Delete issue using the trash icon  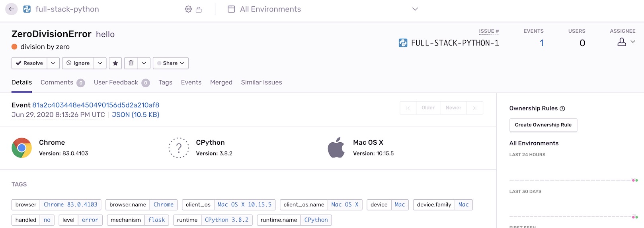coord(131,63)
